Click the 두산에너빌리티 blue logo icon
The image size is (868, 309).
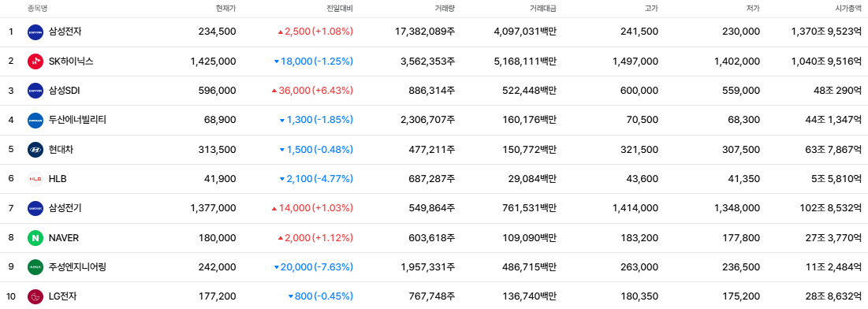(x=35, y=120)
